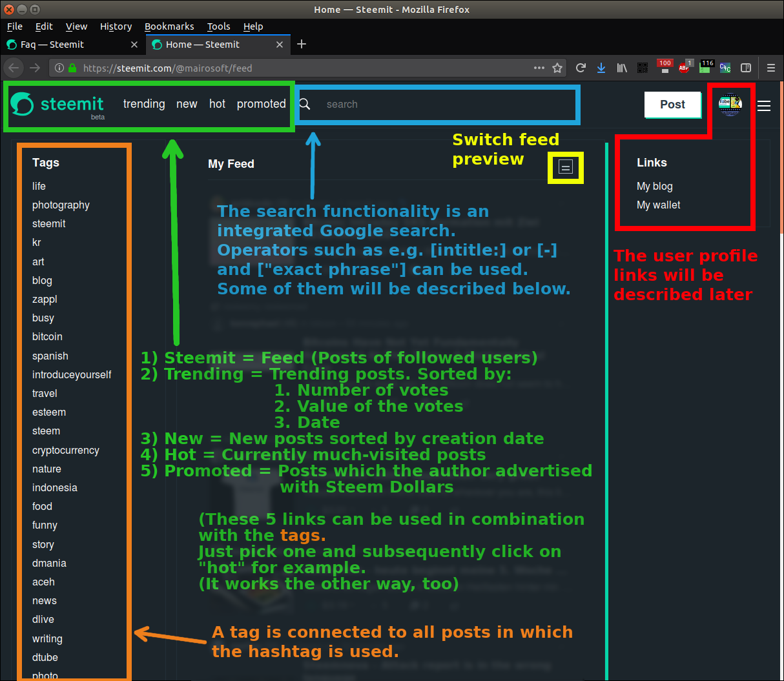Click the Post button
Screen dimensions: 784x681
click(x=672, y=105)
